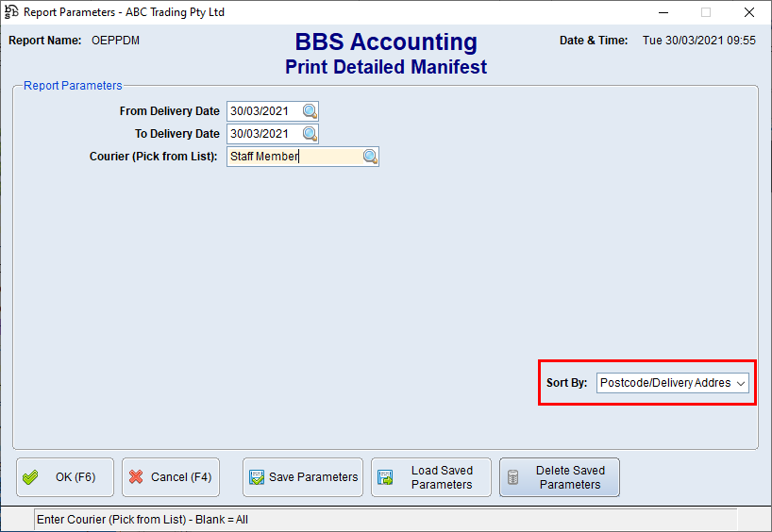772x532 pixels.
Task: Maximize the Report Parameters window
Action: (x=706, y=12)
